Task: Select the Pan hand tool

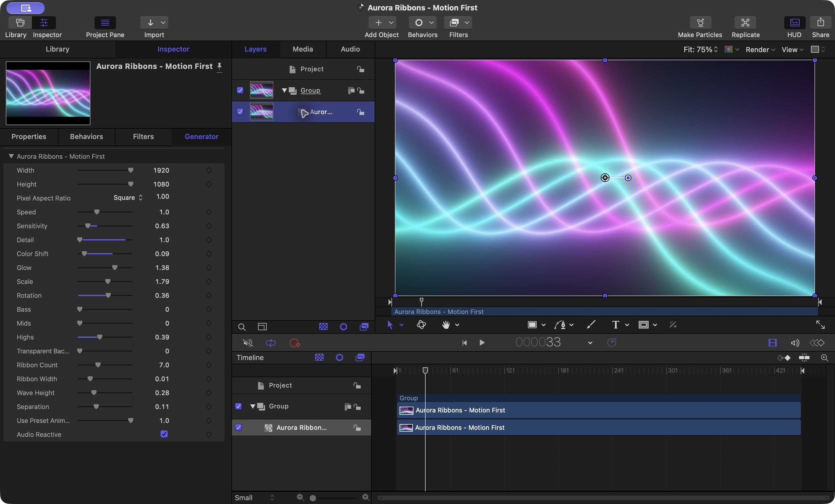Action: coord(446,325)
